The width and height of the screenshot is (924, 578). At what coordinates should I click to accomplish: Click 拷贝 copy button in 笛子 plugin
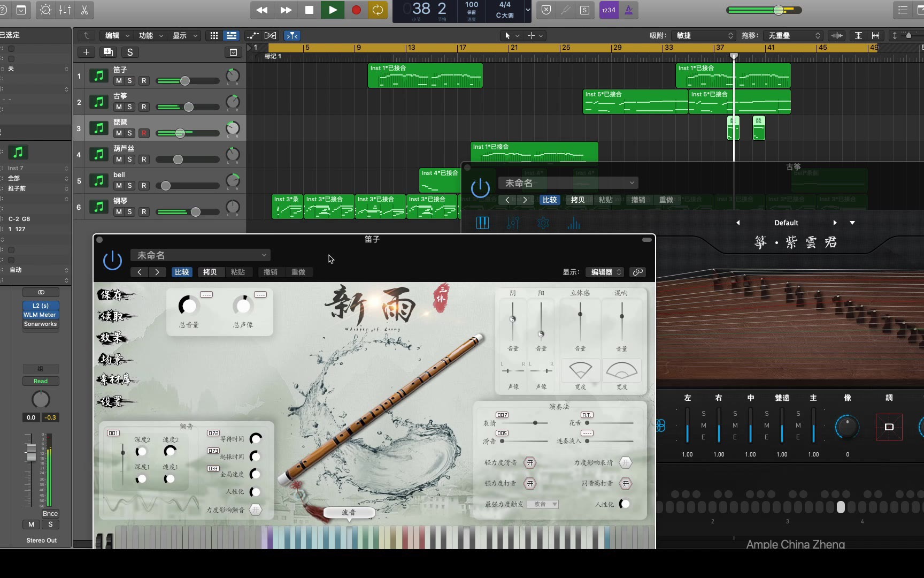click(210, 272)
